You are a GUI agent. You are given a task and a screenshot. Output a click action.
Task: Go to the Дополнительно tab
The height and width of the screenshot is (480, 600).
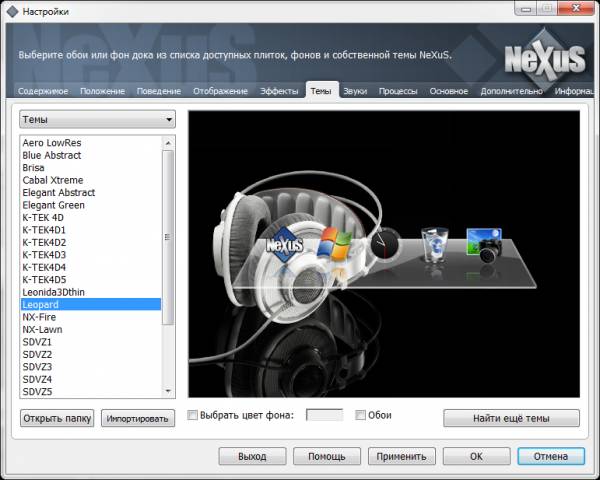[512, 91]
